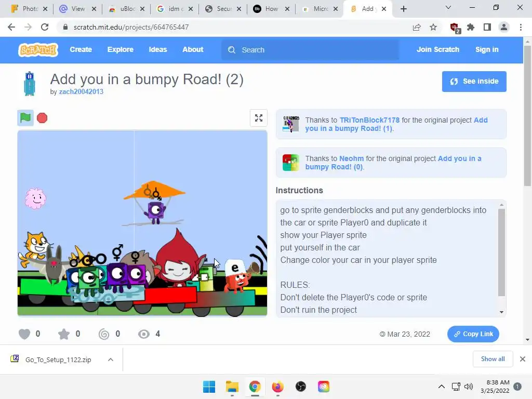Open the tab search dropdown arrow
Image resolution: width=532 pixels, height=399 pixels.
[448, 8]
